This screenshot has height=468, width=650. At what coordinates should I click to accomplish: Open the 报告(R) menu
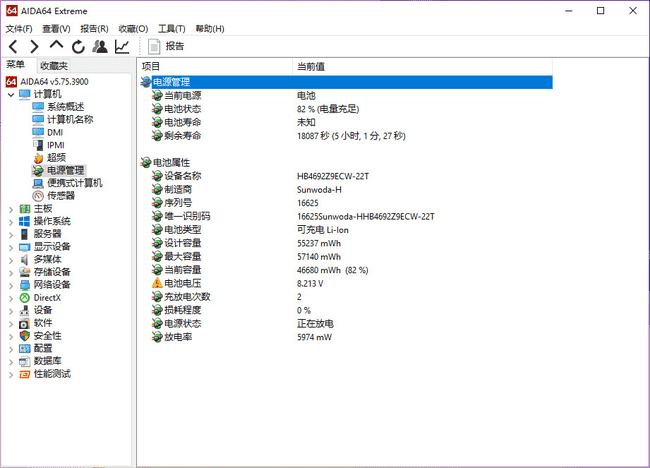click(x=94, y=29)
